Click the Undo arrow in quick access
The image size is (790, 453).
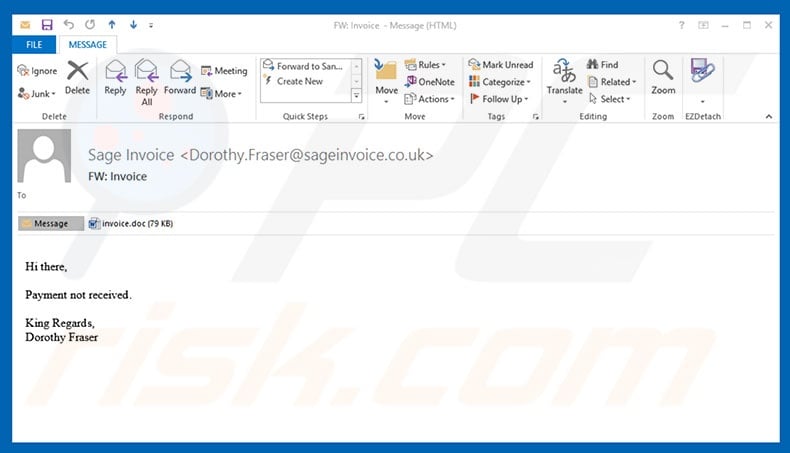point(69,25)
